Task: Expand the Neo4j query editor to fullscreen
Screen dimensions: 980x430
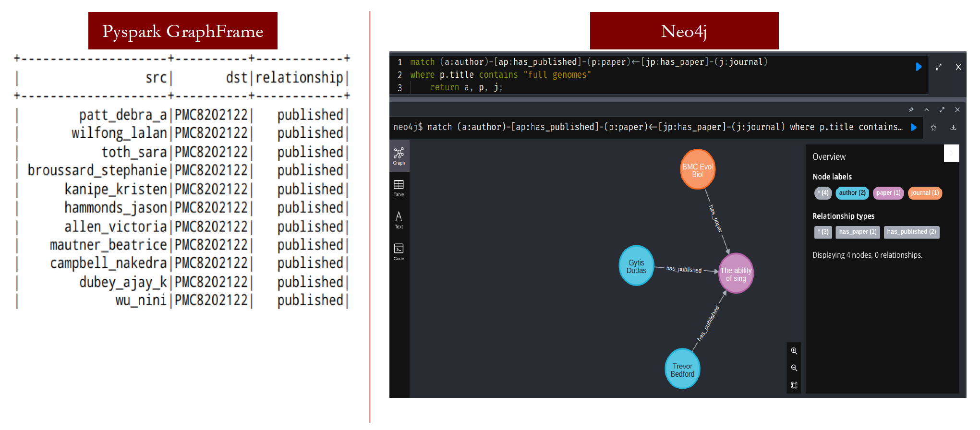Action: [939, 67]
